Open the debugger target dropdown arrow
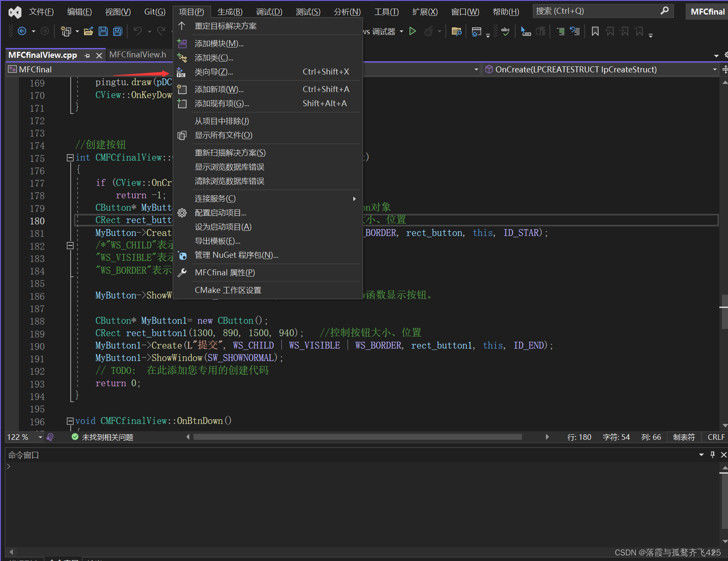This screenshot has height=561, width=728. (401, 31)
